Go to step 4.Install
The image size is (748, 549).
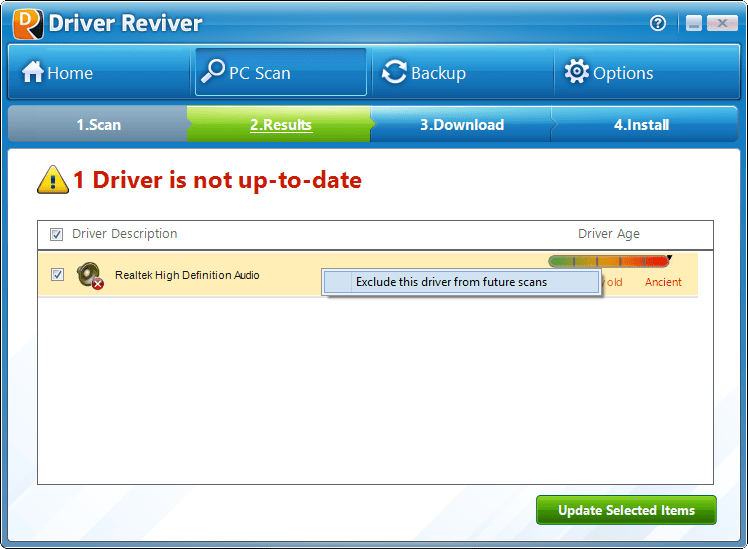pos(643,124)
